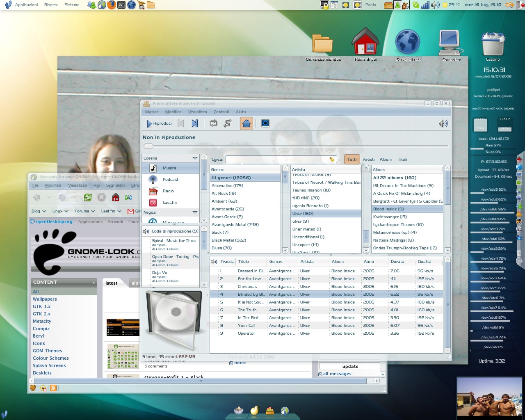Open the GDM Themes category link
The image size is (525, 420).
click(48, 351)
